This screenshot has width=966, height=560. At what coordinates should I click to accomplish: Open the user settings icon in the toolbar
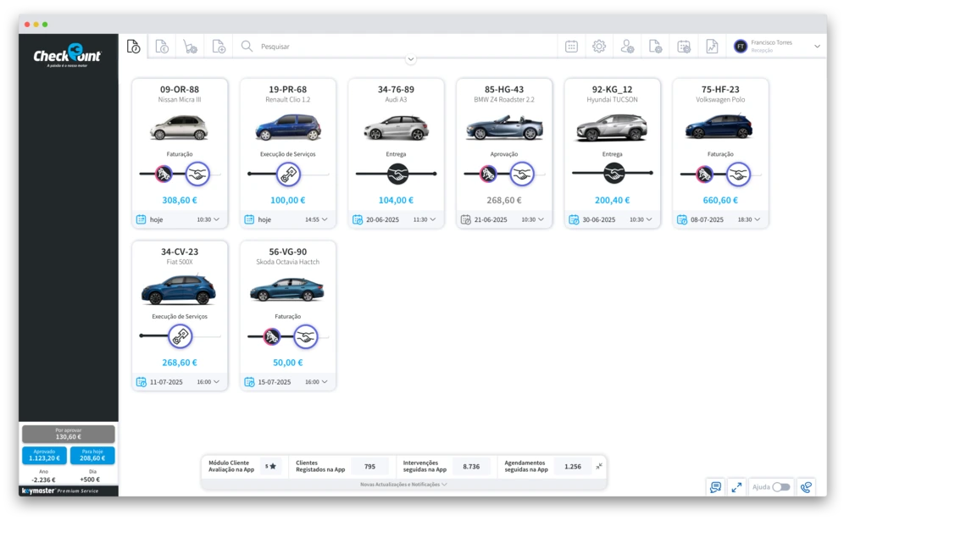pos(627,47)
